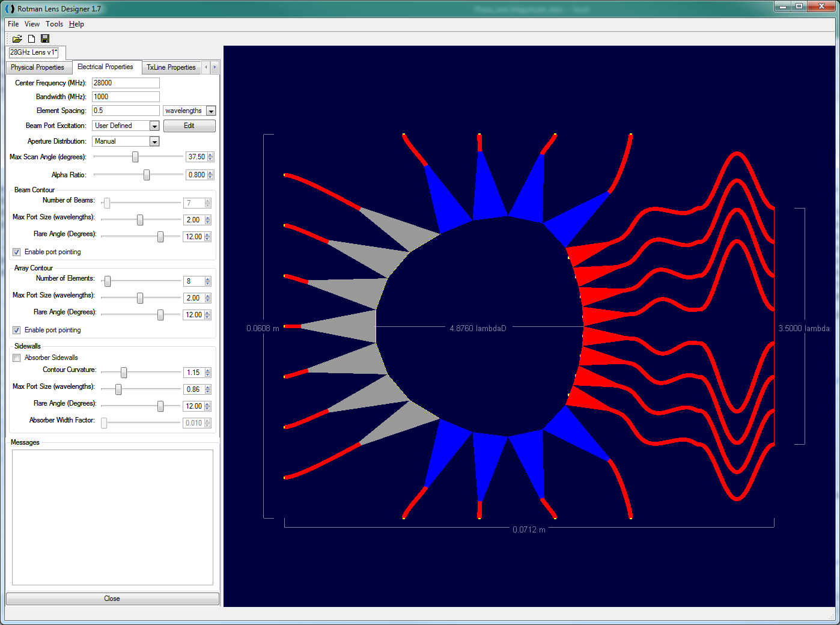Click Contour Curvature value box 1.15
The image size is (840, 625).
coord(193,373)
